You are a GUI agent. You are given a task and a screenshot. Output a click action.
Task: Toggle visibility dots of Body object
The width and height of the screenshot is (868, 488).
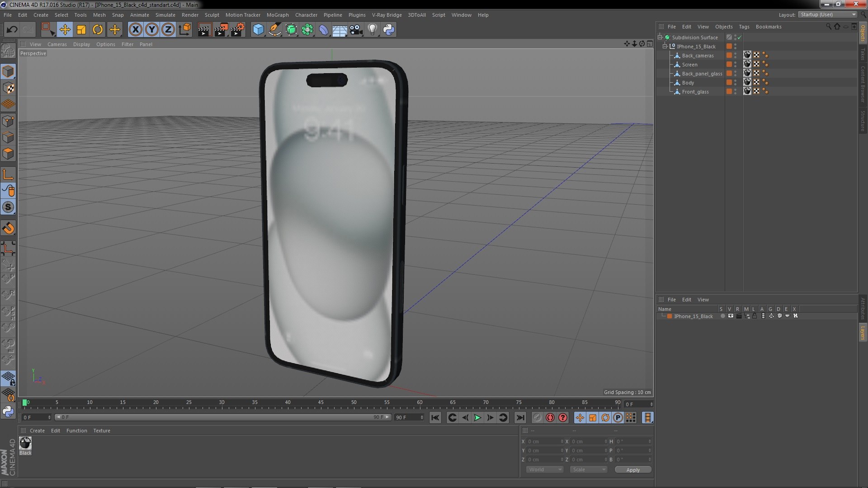(735, 83)
